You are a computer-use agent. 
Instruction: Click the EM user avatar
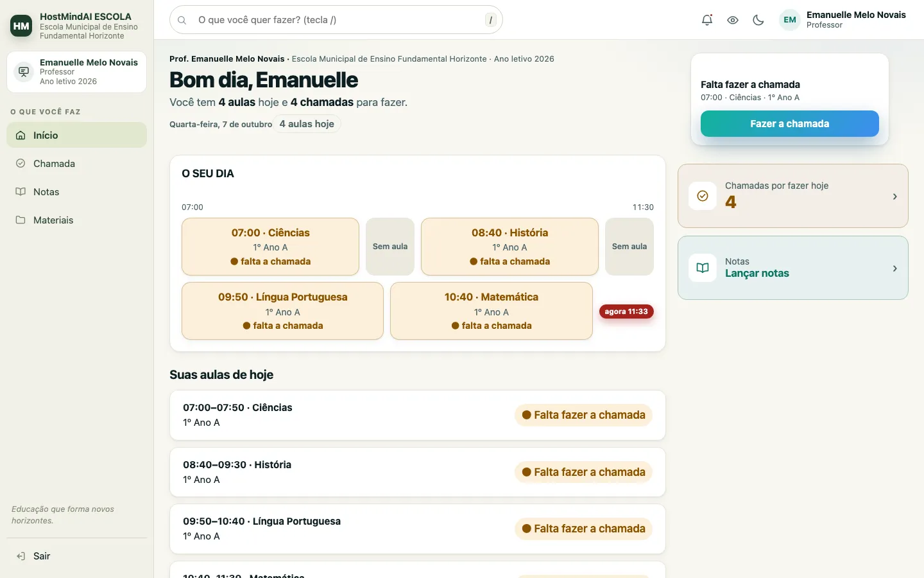[x=790, y=20]
